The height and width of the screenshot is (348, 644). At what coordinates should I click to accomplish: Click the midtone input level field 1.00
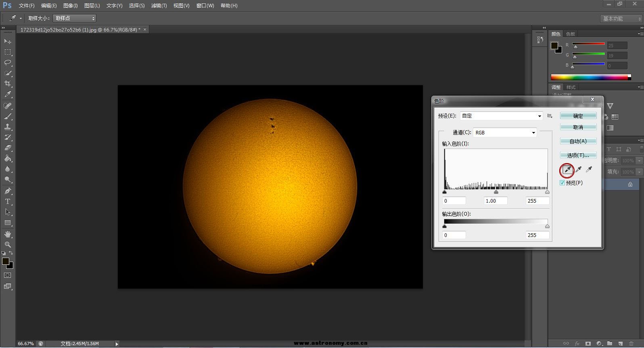(496, 201)
